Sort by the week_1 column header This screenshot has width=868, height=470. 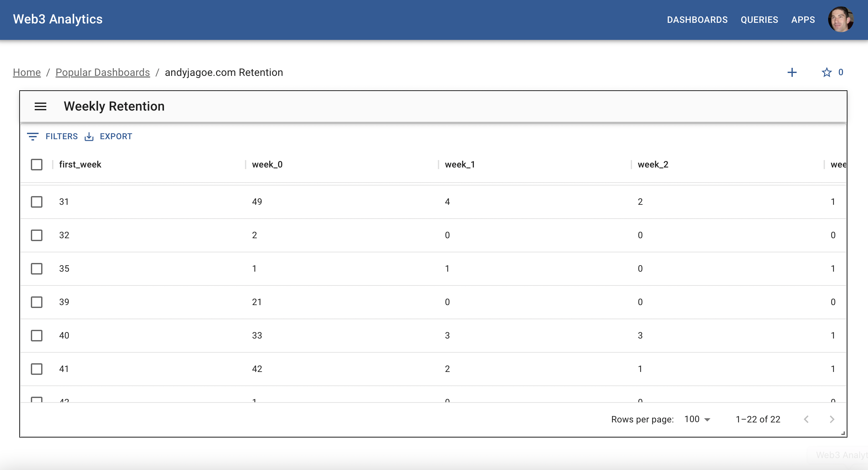(x=460, y=164)
